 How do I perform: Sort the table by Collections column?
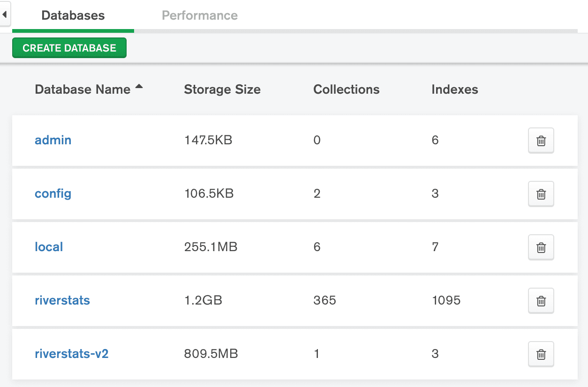(347, 89)
